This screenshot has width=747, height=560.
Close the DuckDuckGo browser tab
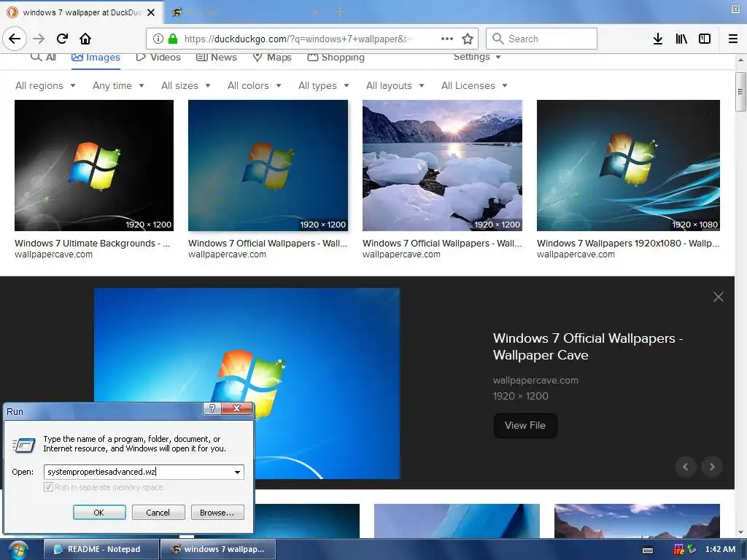click(151, 12)
